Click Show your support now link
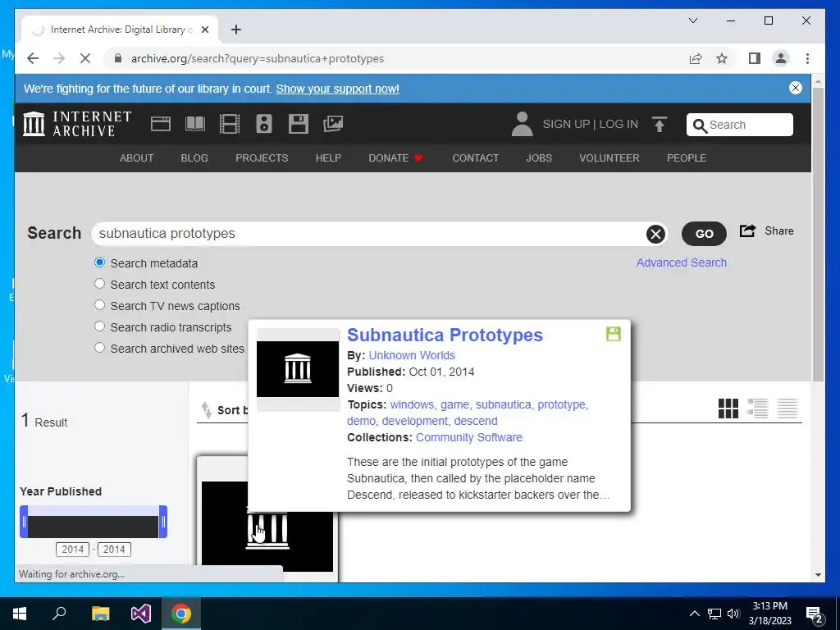The width and height of the screenshot is (840, 630). coord(337,89)
